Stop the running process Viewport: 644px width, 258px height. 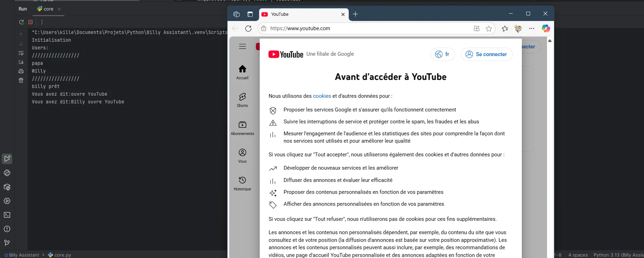(x=30, y=22)
